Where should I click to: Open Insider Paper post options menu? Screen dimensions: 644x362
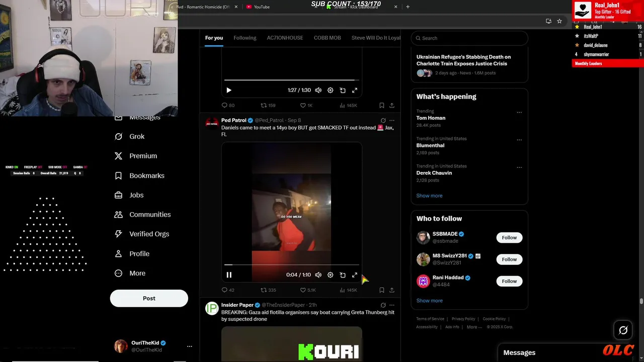392,305
